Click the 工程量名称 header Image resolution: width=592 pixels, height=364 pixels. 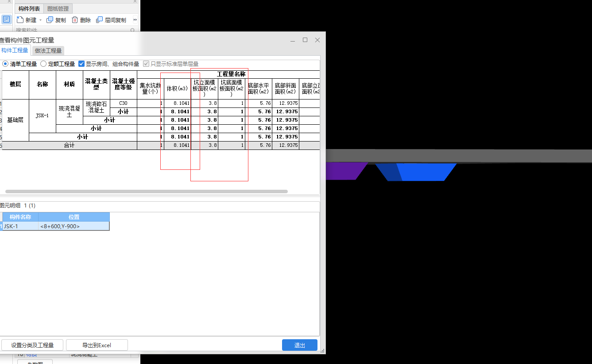tap(231, 74)
